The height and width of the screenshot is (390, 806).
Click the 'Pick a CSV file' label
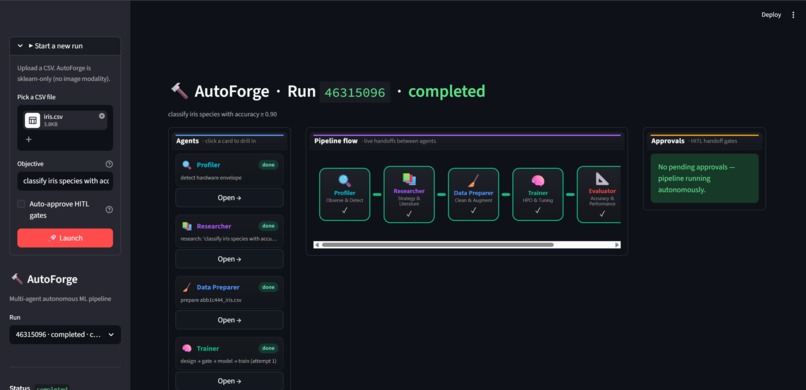[36, 97]
